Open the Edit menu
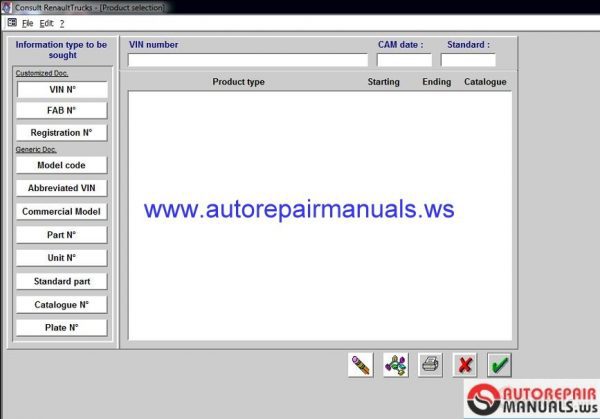Viewport: 600px width, 419px height. coord(46,24)
